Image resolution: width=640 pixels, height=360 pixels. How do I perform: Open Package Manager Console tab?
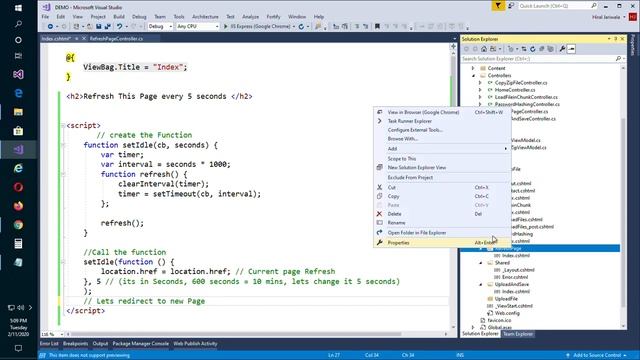pos(140,344)
